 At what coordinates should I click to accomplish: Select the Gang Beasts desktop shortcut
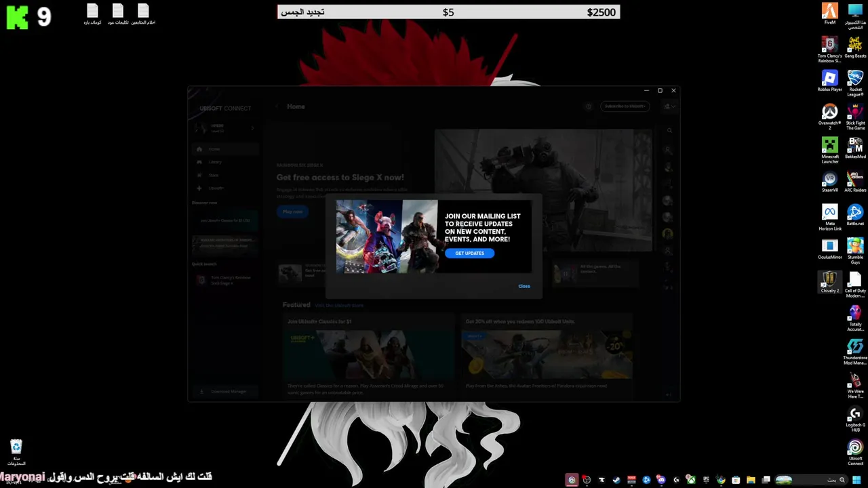pos(855,47)
